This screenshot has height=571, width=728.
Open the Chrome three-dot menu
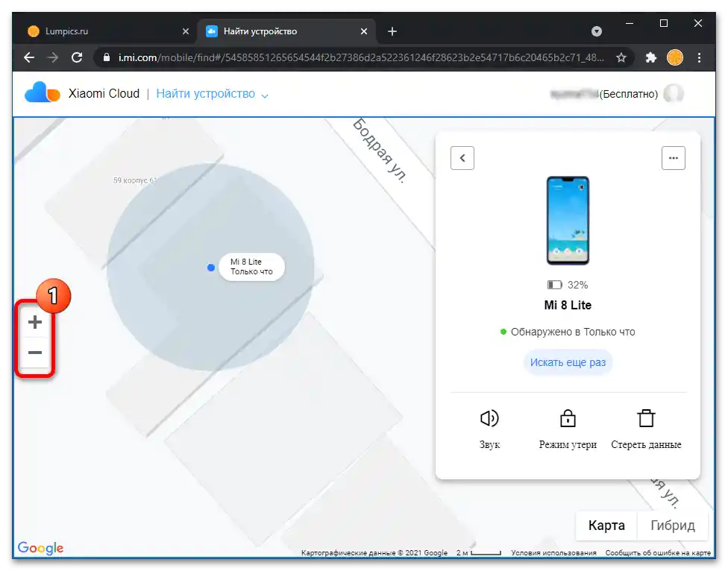pyautogui.click(x=699, y=57)
